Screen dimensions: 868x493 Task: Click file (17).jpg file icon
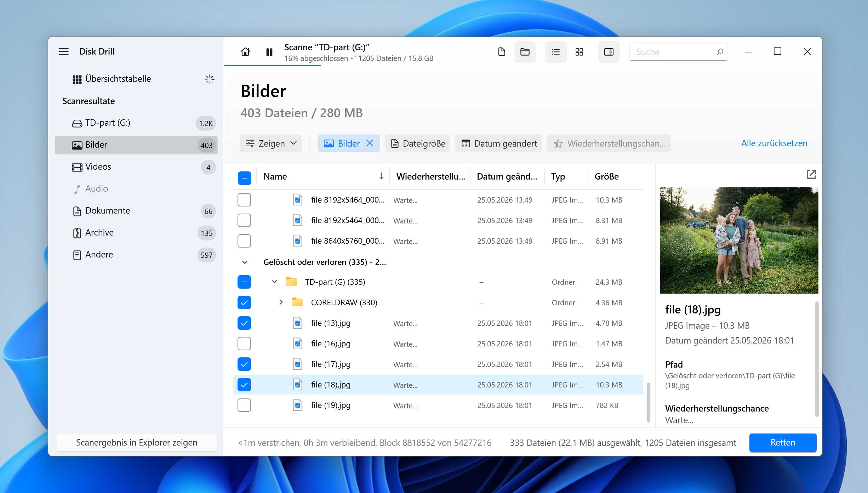298,364
